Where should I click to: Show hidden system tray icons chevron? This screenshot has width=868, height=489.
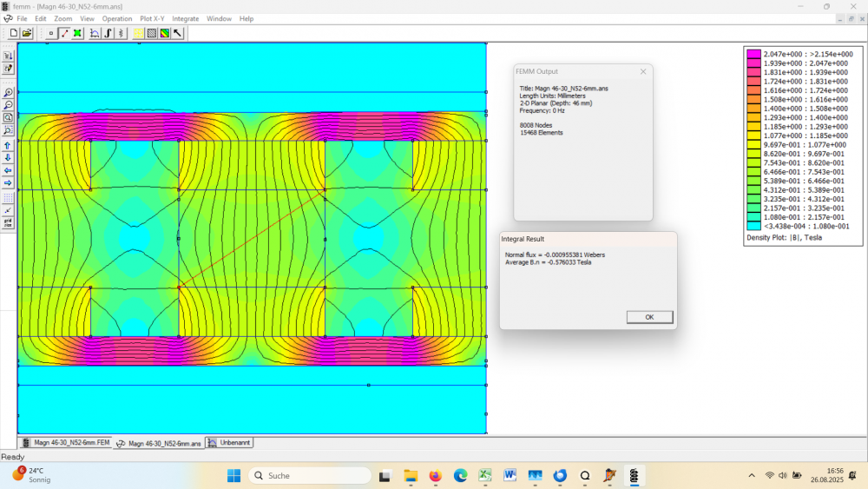[x=752, y=475]
